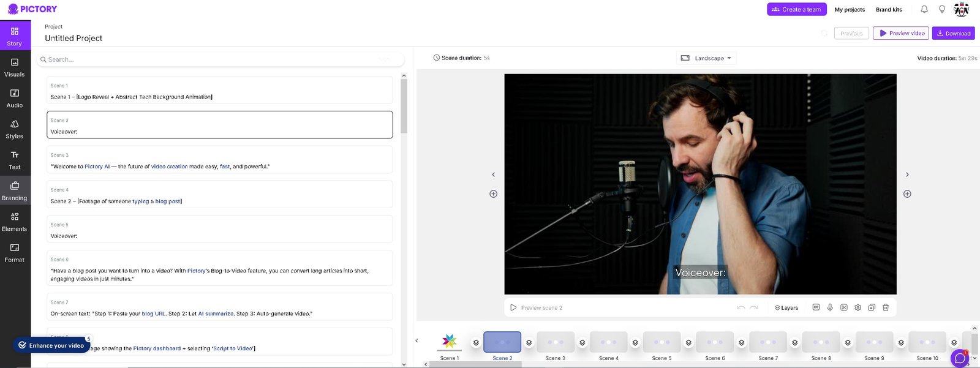
Task: Click the Pictory logo
Action: pyautogui.click(x=32, y=9)
